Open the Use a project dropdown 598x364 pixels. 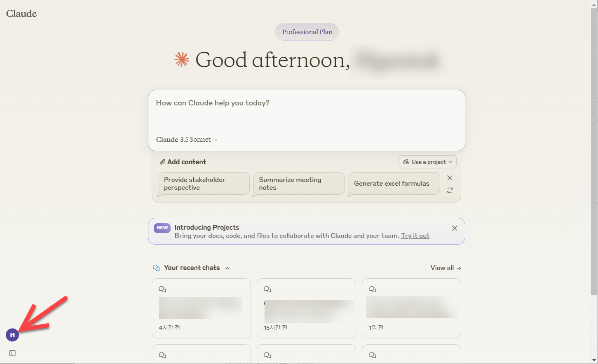pyautogui.click(x=427, y=162)
